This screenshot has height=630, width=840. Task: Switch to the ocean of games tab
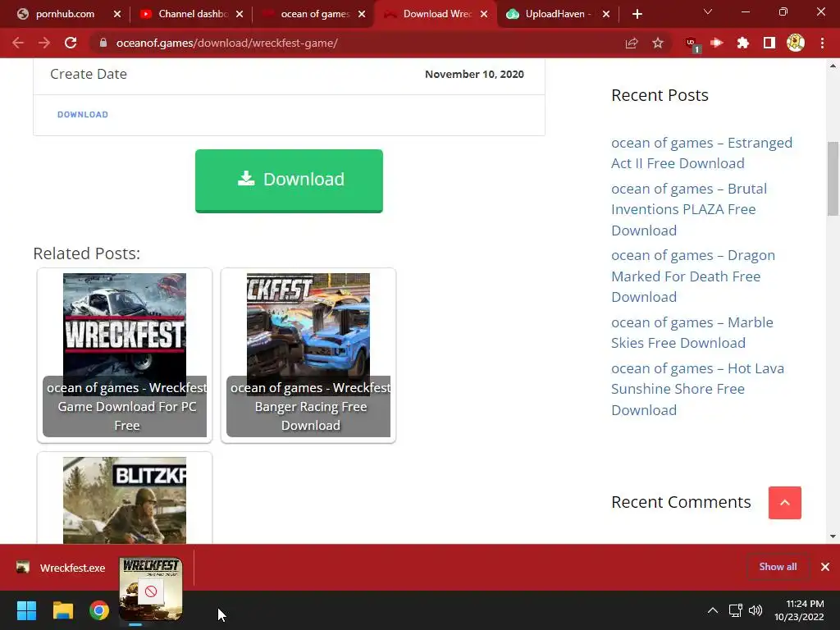click(315, 14)
